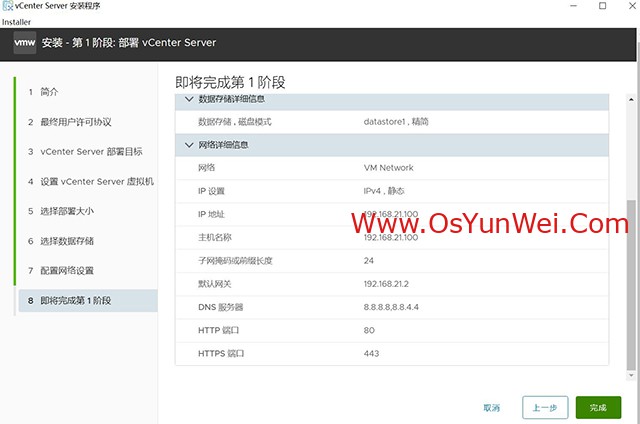
Task: Select the datastore1 , 精简 value
Action: click(396, 122)
